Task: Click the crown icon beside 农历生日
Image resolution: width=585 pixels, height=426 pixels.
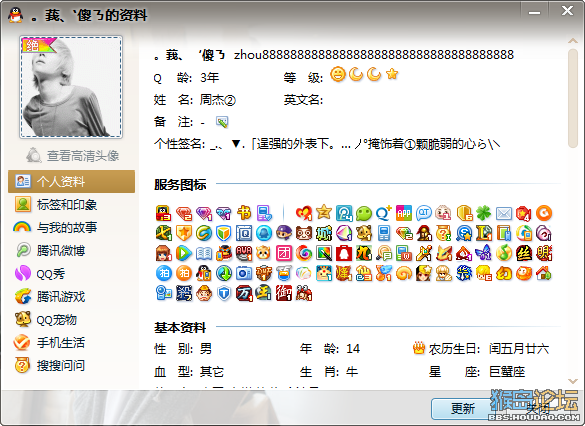Action: (x=419, y=348)
